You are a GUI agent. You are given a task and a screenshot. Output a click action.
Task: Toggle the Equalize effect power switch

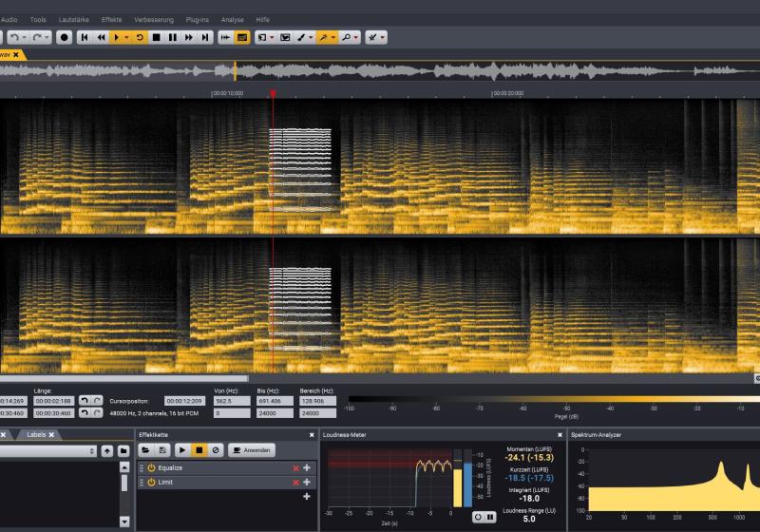151,468
